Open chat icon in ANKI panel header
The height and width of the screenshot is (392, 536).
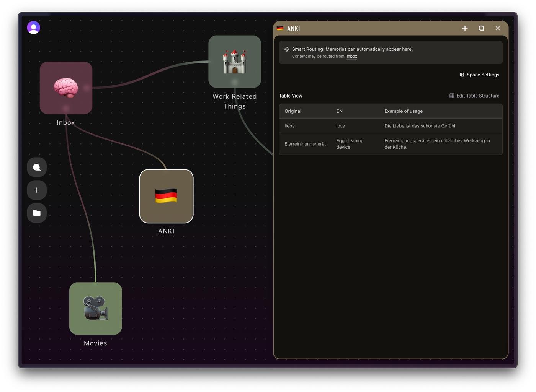[481, 28]
